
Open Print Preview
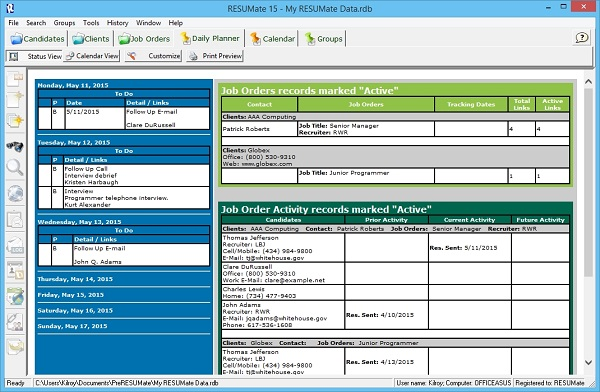pyautogui.click(x=215, y=56)
